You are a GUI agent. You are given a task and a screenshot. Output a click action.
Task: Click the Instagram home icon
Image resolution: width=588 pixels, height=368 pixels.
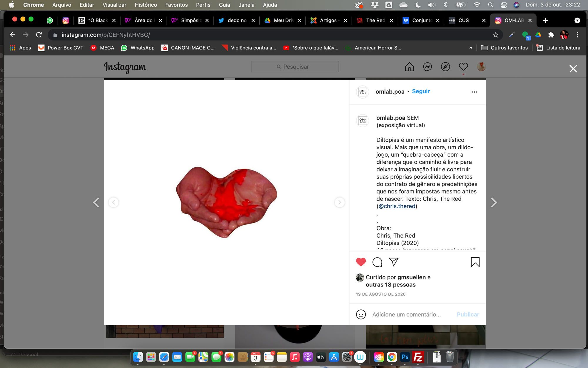tap(409, 67)
